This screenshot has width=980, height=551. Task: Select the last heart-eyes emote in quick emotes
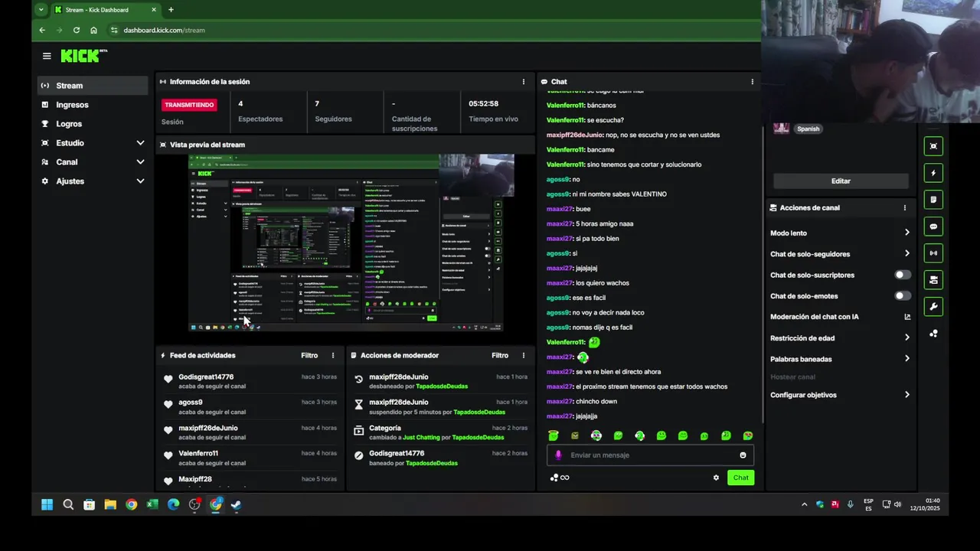pos(748,435)
